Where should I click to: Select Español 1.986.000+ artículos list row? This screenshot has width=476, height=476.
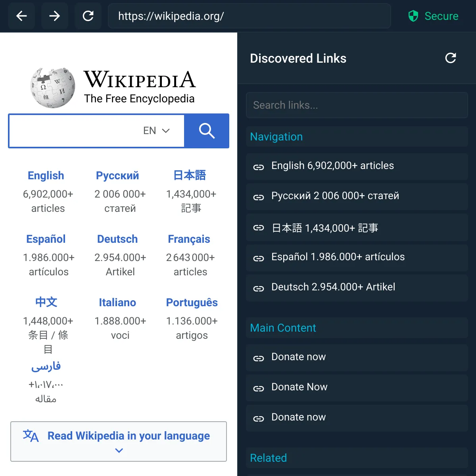[x=357, y=258]
